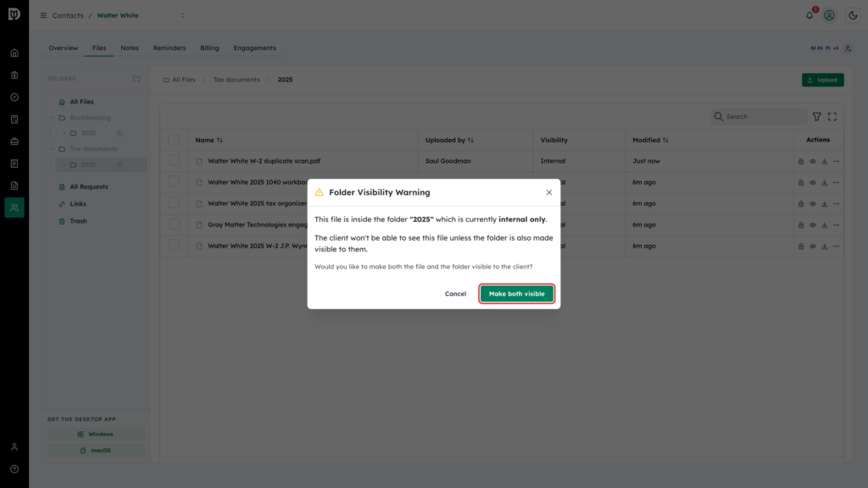Click the Upload button
This screenshot has height=488, width=868.
822,80
